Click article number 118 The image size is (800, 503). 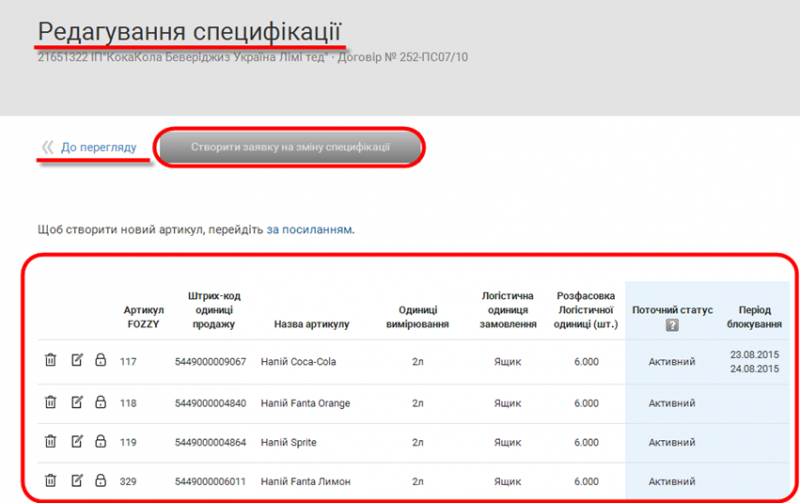pos(128,403)
